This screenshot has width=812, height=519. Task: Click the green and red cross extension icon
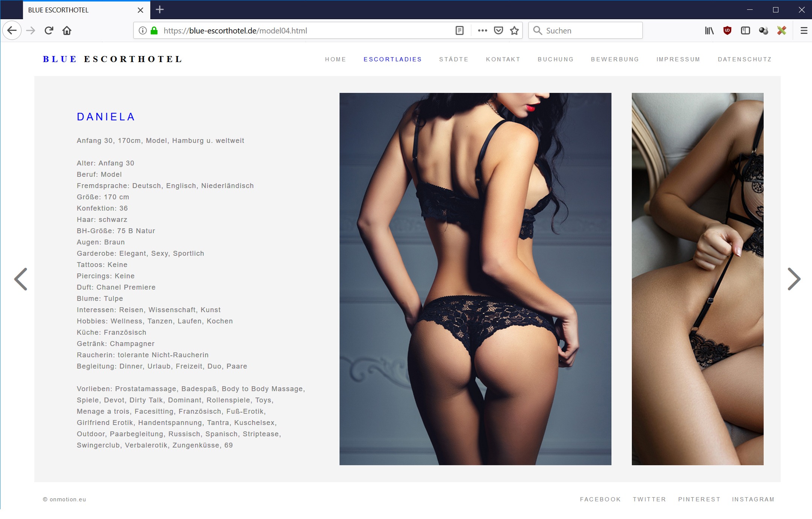(x=782, y=30)
